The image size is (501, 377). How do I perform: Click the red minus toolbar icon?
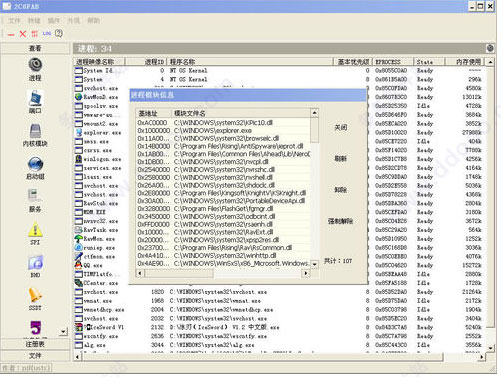tap(11, 34)
